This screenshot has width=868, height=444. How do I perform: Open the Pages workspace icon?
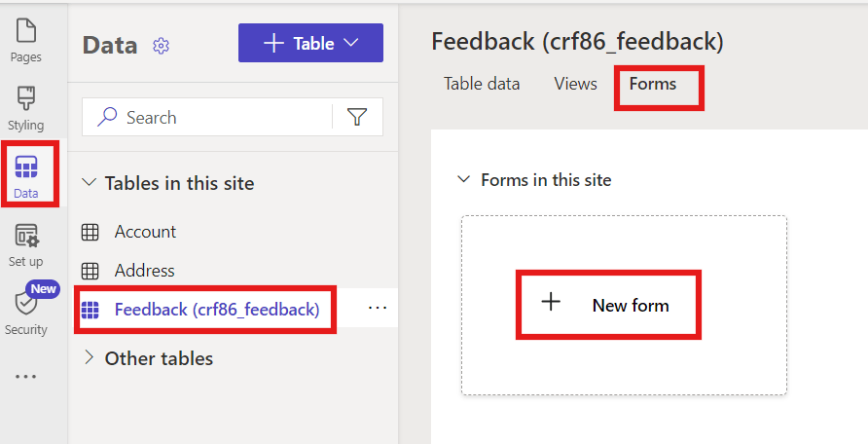tap(25, 35)
